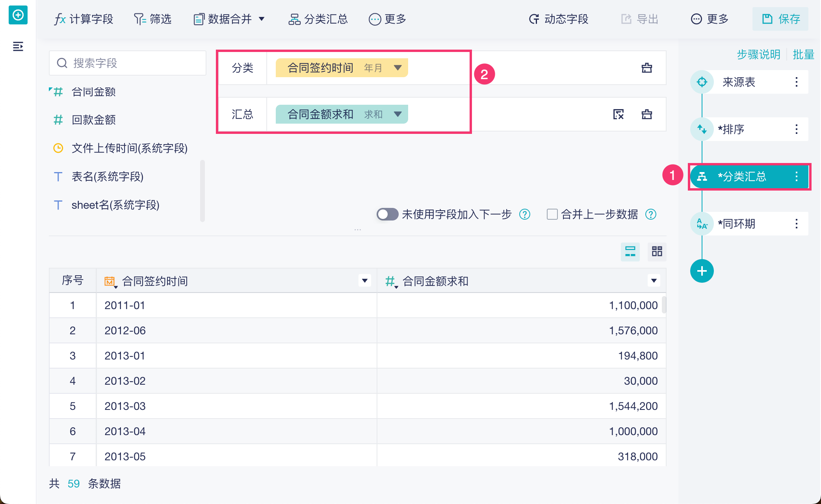Expand the 合同签约时间 年月 dropdown

[x=397, y=68]
